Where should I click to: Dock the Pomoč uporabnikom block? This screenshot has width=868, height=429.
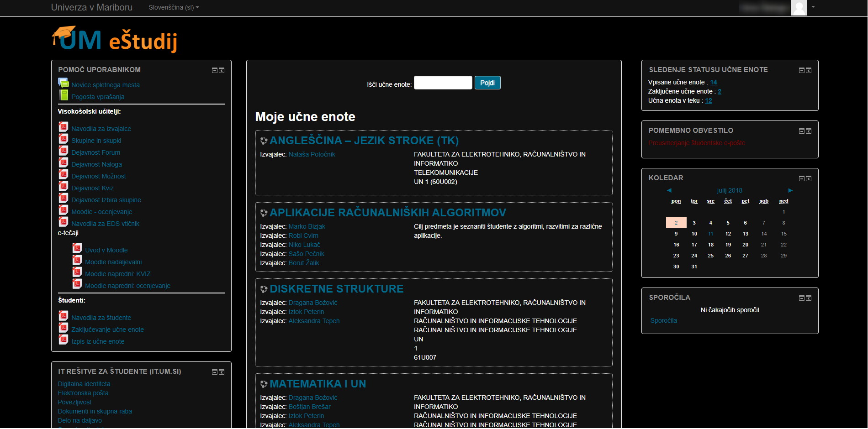coord(222,70)
